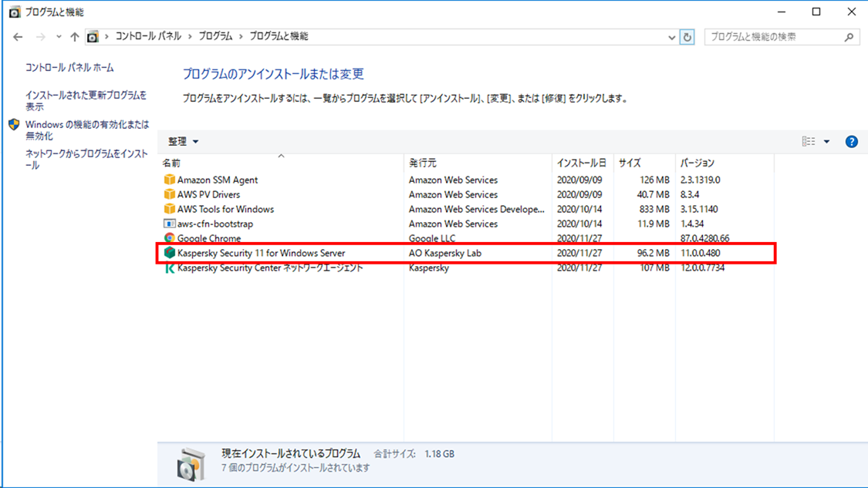Click the AWS Tools for Windows package icon
Image resolution: width=868 pixels, height=488 pixels.
(x=170, y=209)
